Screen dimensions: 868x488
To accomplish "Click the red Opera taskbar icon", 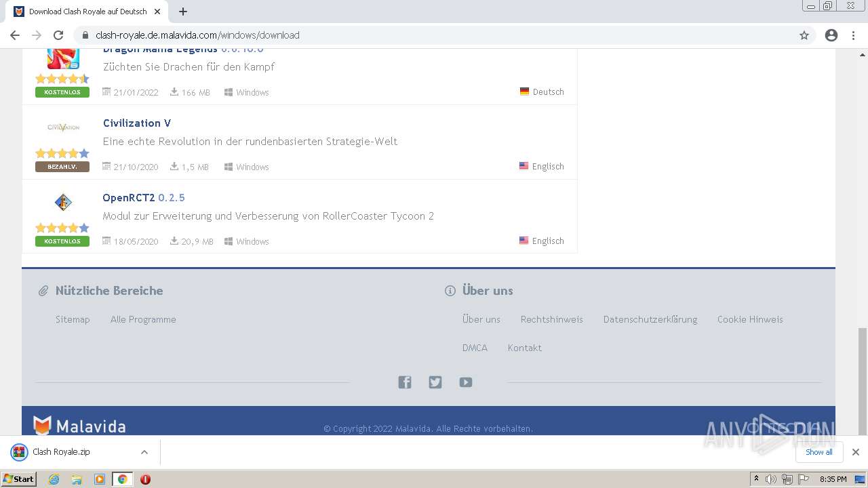I will pyautogui.click(x=145, y=479).
